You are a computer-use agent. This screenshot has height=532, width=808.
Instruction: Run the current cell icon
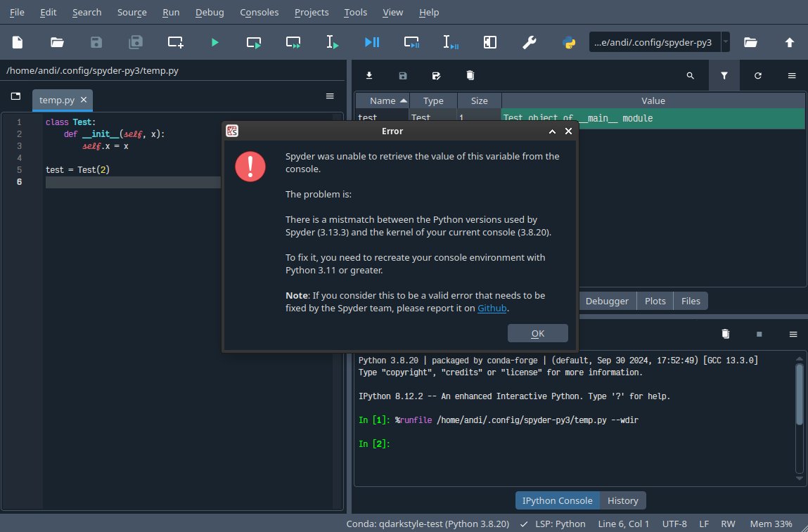(254, 42)
